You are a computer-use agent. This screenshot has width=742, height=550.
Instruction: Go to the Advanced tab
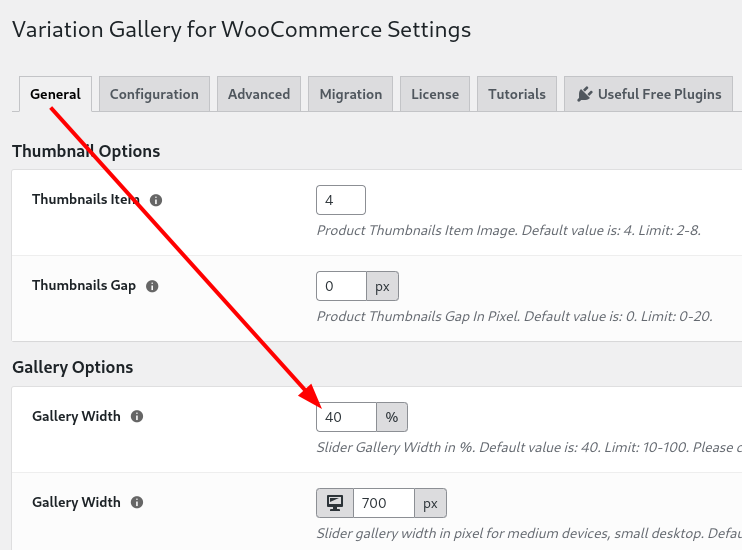[259, 94]
